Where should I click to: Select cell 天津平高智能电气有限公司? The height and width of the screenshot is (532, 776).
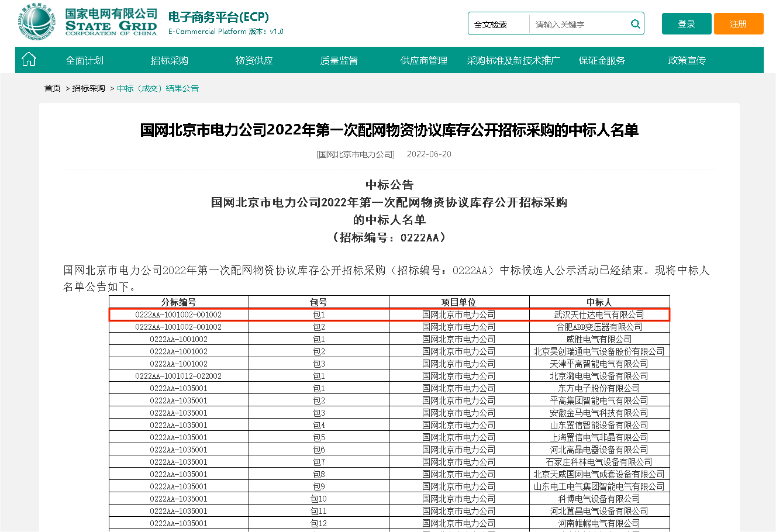599,364
